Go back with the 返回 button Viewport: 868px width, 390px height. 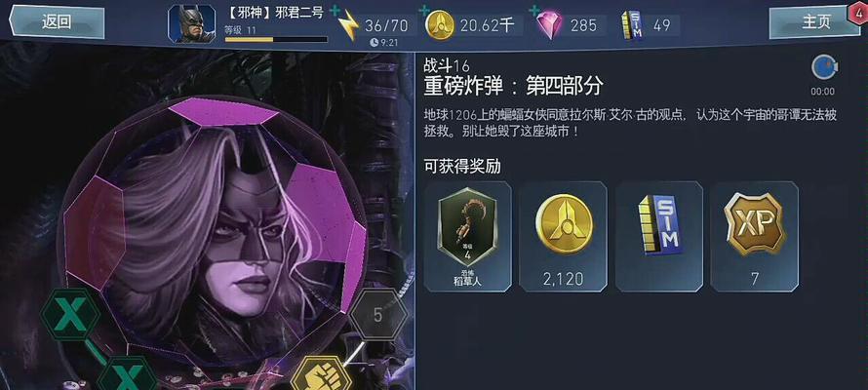57,22
